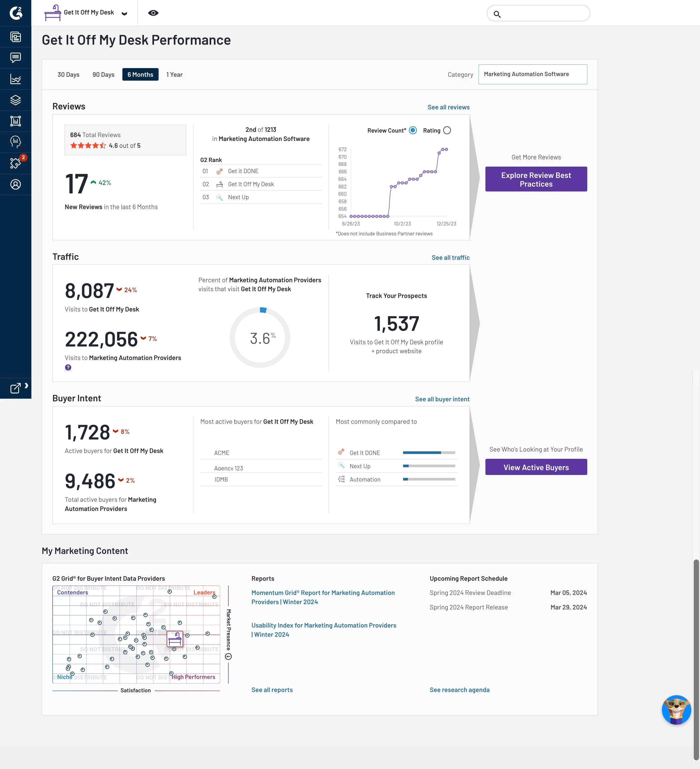Click Get It DONE comparison bar
Image resolution: width=700 pixels, height=769 pixels.
tap(429, 453)
